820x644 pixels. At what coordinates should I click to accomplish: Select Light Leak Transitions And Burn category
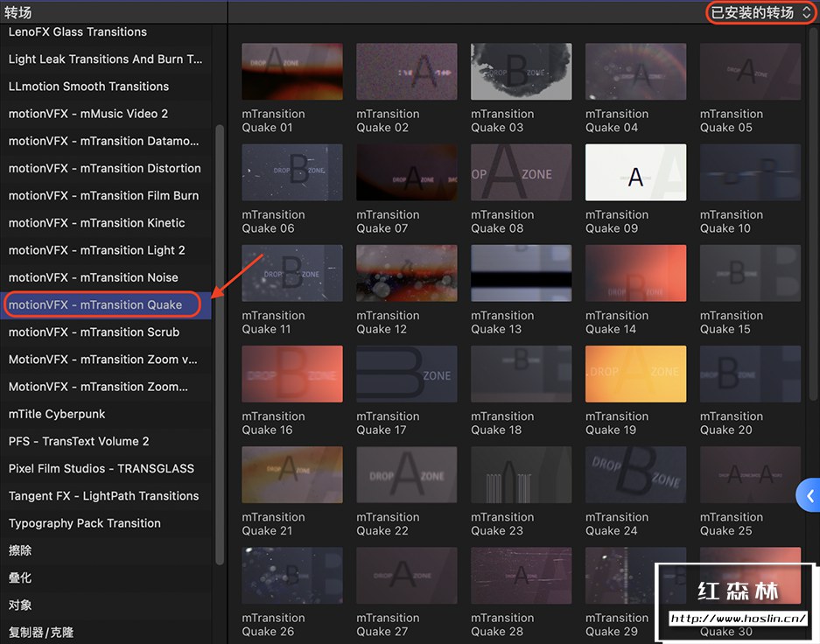[106, 59]
